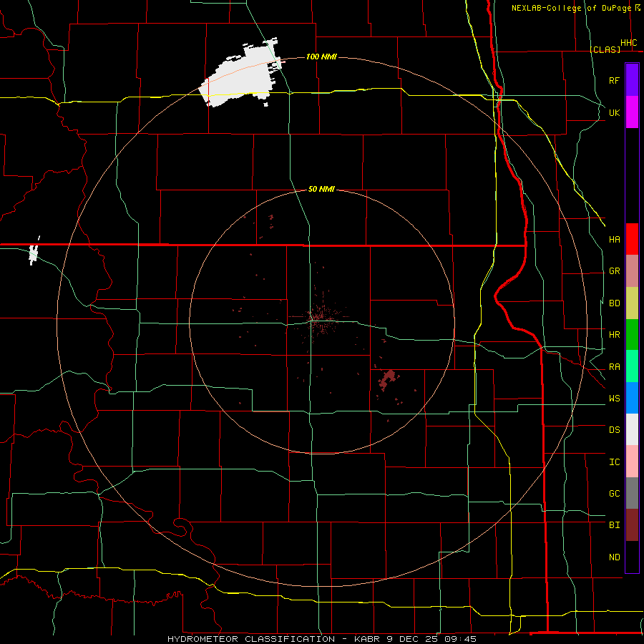
Task: Click the BD yellow legend swatch
Action: 632,303
